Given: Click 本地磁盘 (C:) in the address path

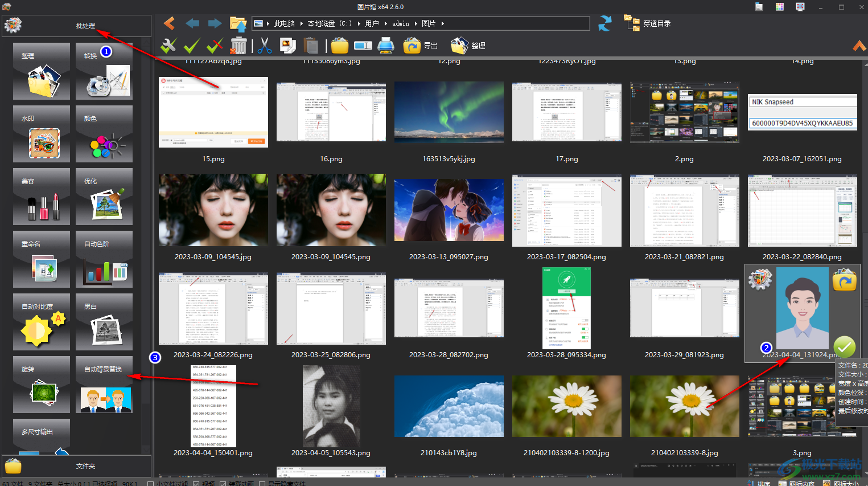Looking at the screenshot, I should point(330,23).
